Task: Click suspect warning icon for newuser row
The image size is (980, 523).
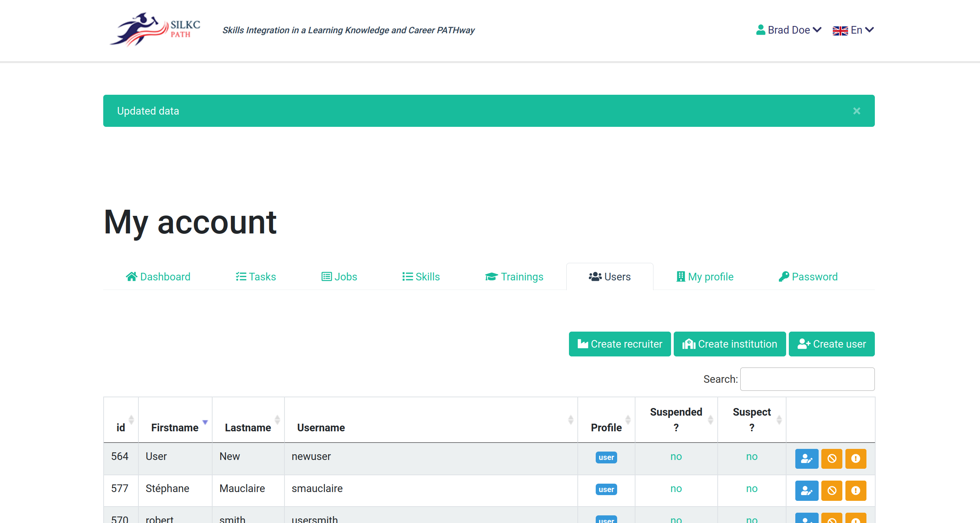Action: coord(855,458)
